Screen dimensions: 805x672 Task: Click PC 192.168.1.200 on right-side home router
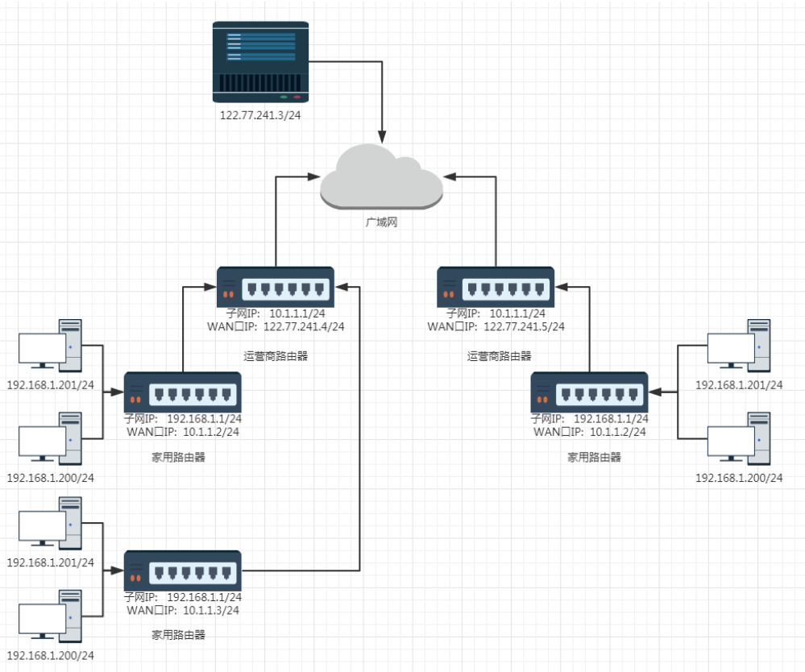739,438
